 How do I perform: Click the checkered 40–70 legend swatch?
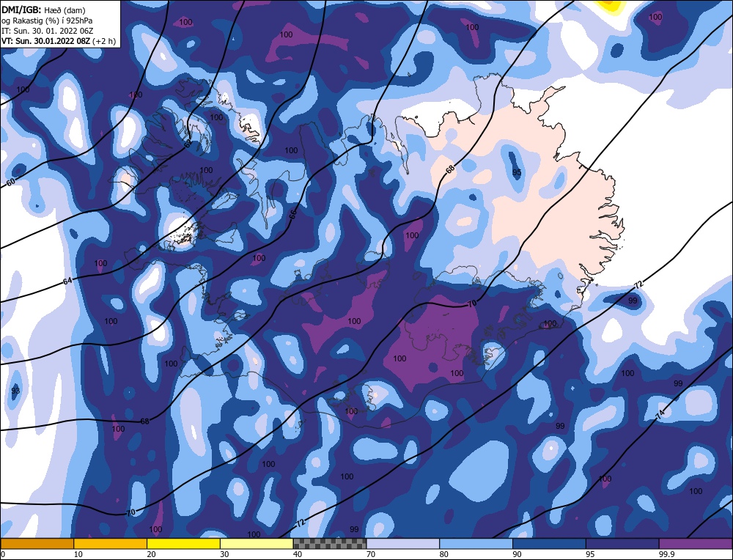click(330, 544)
